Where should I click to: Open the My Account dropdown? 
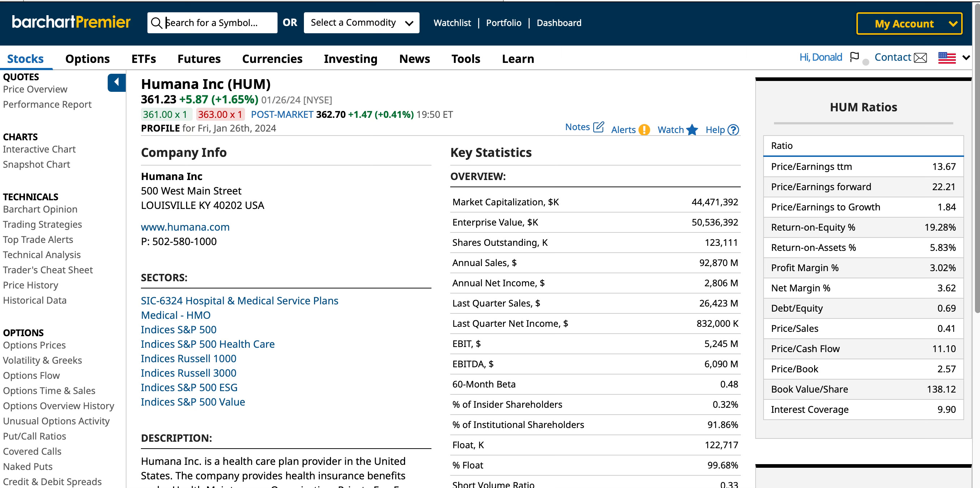pos(909,23)
